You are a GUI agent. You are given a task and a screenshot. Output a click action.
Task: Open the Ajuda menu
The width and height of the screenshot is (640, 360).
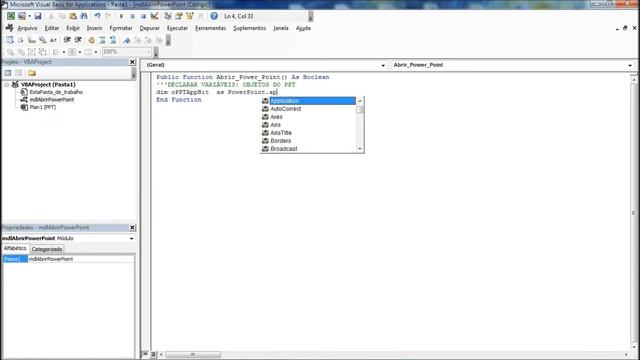pyautogui.click(x=303, y=28)
